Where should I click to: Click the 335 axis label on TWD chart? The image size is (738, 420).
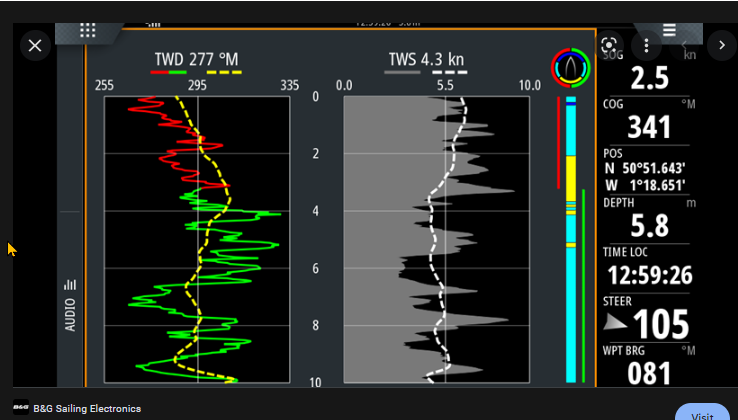[x=289, y=85]
